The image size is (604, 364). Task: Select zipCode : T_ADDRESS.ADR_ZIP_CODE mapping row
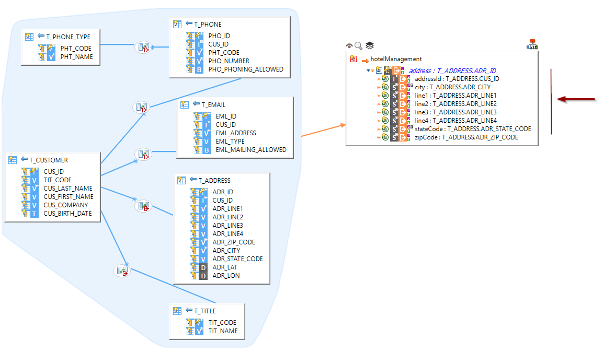point(466,137)
